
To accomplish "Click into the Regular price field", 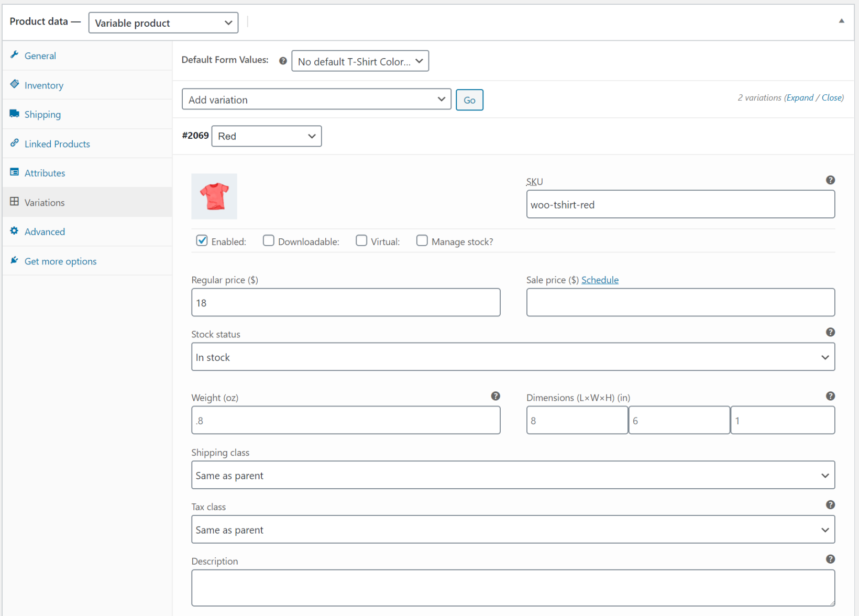I will (x=346, y=303).
